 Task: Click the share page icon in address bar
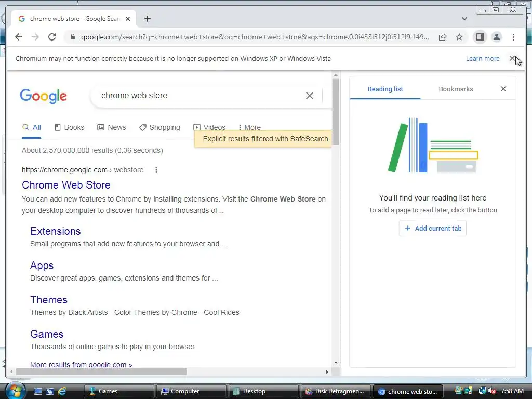[x=443, y=37]
